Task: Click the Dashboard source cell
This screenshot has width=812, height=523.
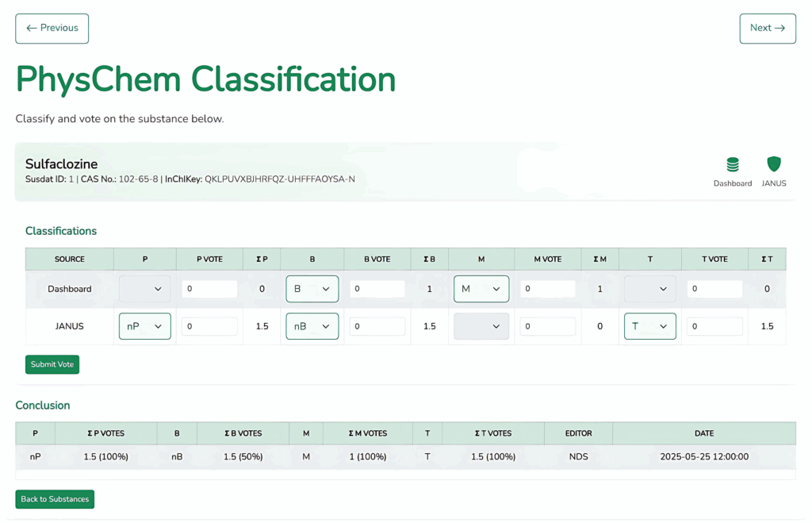Action: click(x=70, y=289)
